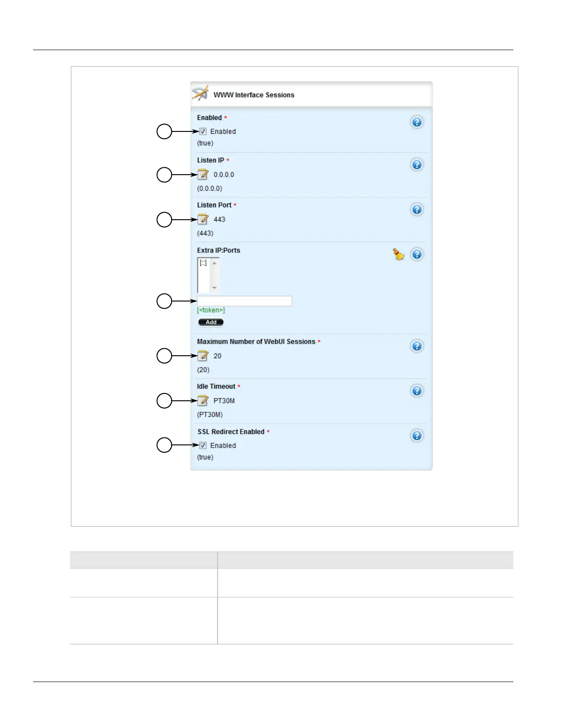Open help for Maximum WebUI Sessions
This screenshot has height=728, width=563.
coord(417,346)
